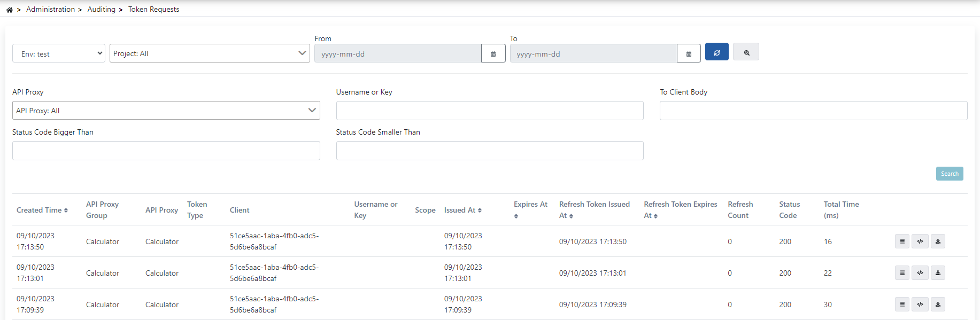Open the API Proxy: All dropdown
The height and width of the screenshot is (320, 980).
[166, 111]
